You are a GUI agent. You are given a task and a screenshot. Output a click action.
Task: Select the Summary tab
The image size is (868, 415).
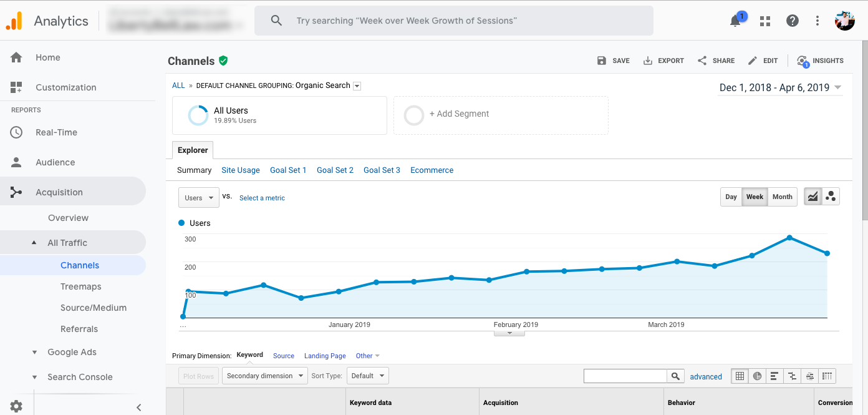(x=194, y=170)
